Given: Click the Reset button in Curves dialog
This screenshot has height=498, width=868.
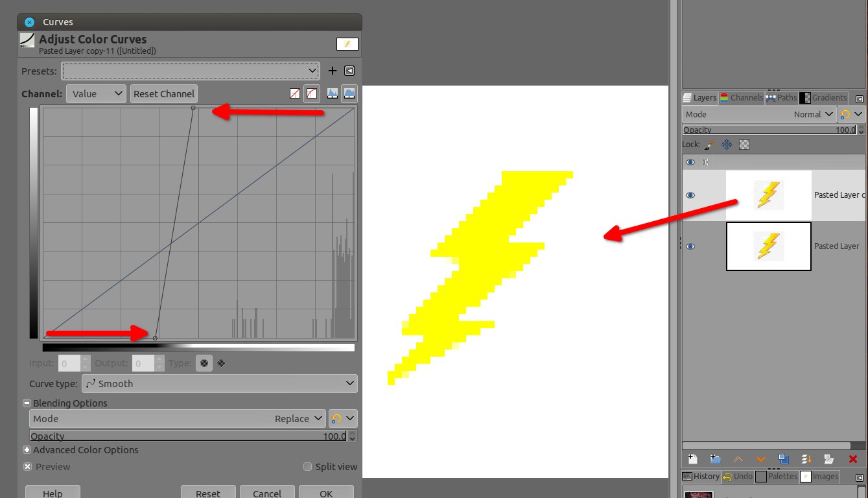Looking at the screenshot, I should coord(208,492).
